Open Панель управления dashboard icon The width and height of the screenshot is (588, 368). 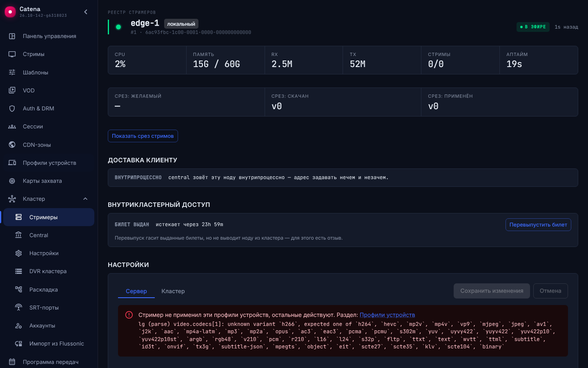(x=12, y=36)
